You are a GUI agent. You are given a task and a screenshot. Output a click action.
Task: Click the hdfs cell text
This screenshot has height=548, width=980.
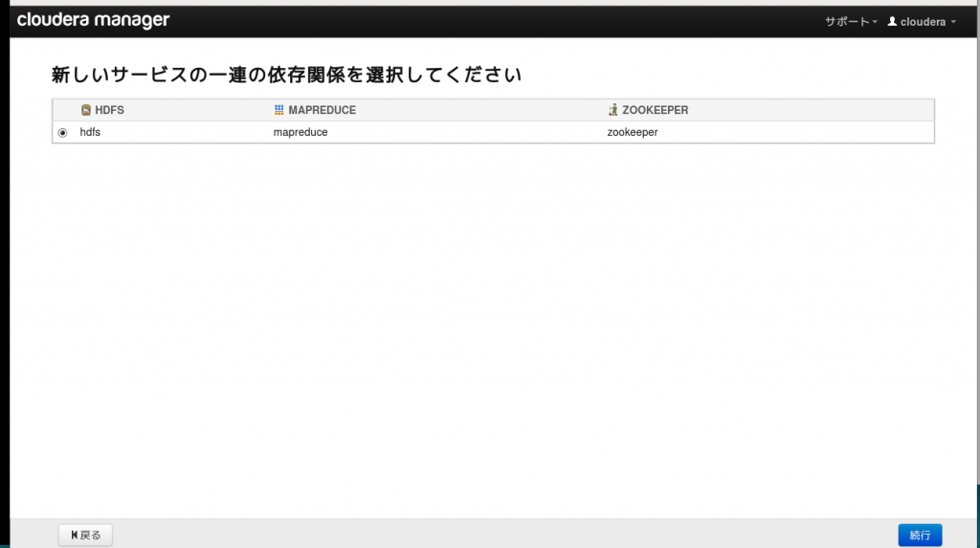(x=90, y=133)
